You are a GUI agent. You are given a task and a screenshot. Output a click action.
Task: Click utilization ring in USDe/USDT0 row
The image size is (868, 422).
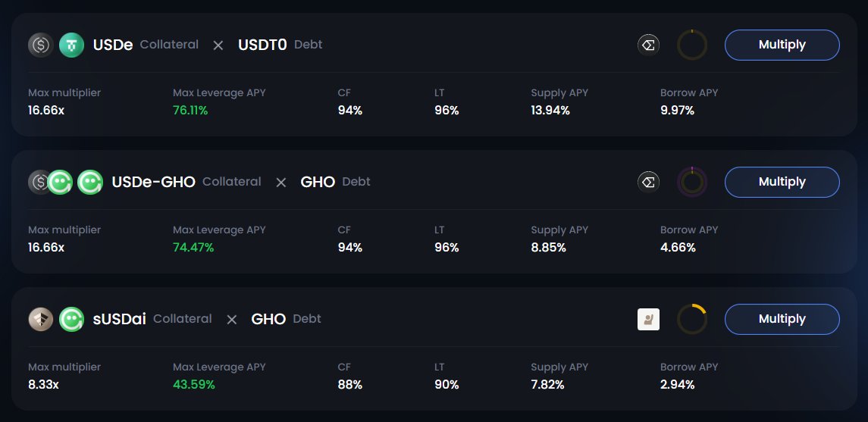[692, 45]
